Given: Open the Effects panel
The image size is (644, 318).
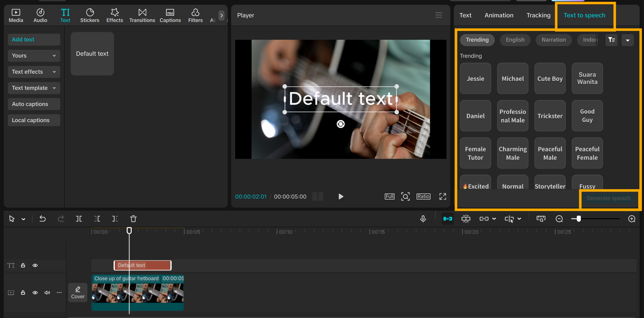Looking at the screenshot, I should pyautogui.click(x=115, y=15).
